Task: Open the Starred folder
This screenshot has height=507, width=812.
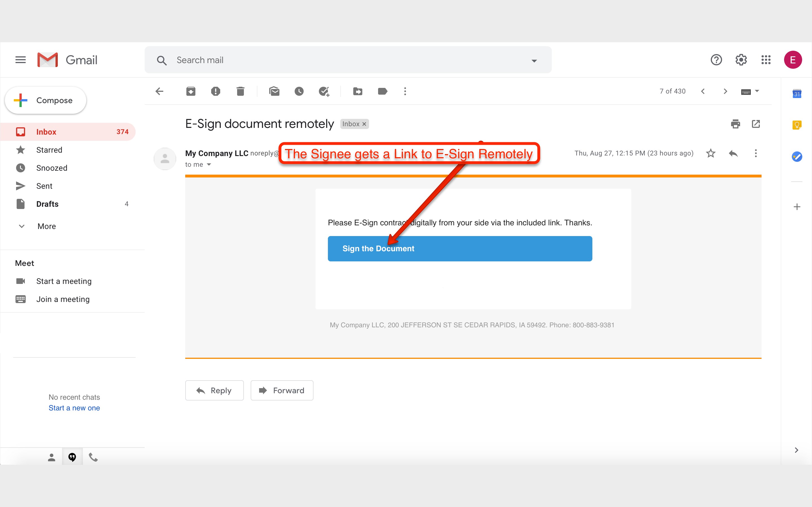Action: (x=49, y=150)
